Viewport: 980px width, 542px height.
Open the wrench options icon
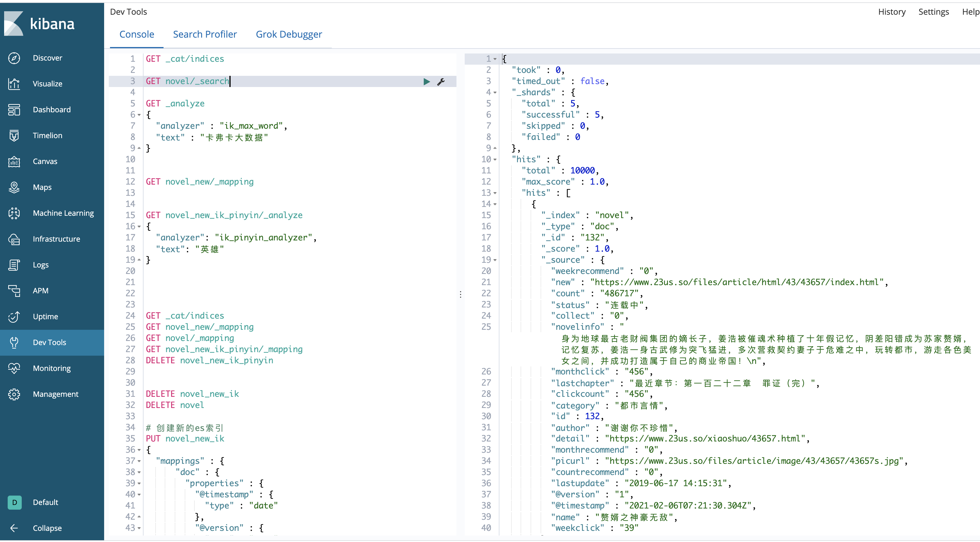441,81
